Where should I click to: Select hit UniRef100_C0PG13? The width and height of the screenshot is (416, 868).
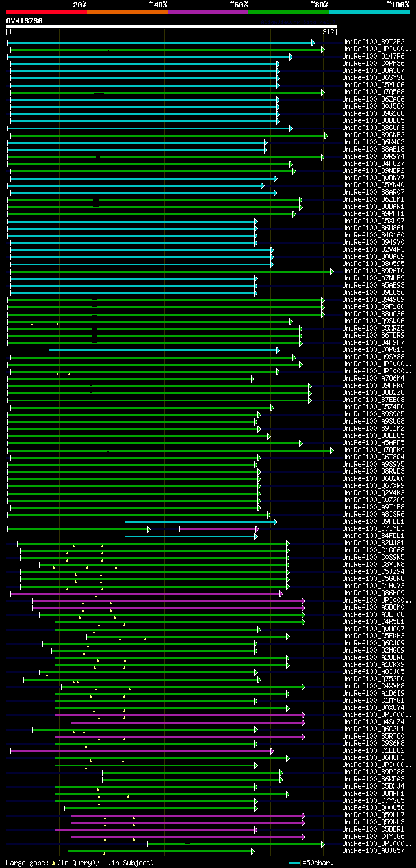(x=374, y=350)
